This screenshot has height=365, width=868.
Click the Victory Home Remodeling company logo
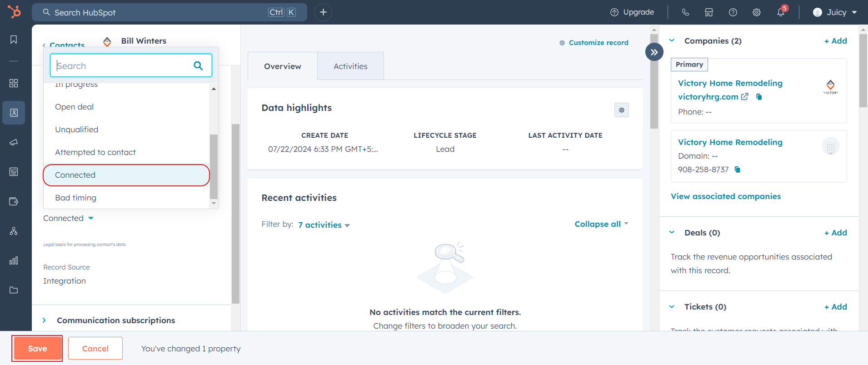point(831,86)
